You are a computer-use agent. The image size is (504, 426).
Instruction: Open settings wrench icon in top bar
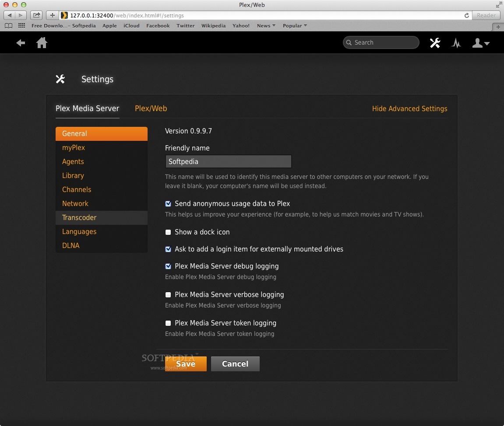[435, 43]
